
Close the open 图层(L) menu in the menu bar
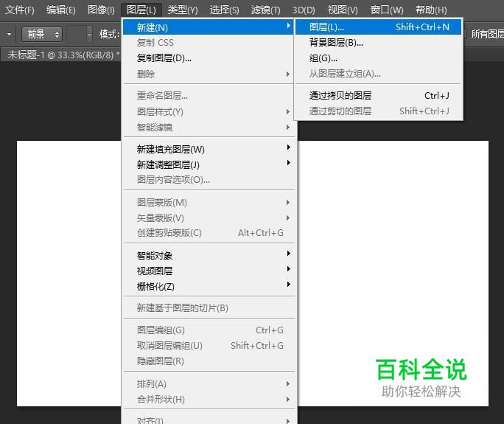coord(141,10)
